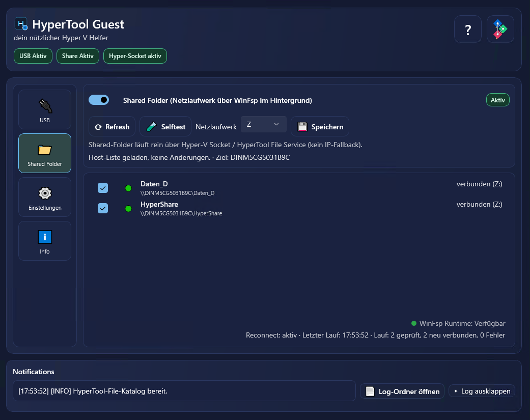The width and height of the screenshot is (530, 420).
Task: Click the colorful diamond icon in header
Action: [500, 30]
